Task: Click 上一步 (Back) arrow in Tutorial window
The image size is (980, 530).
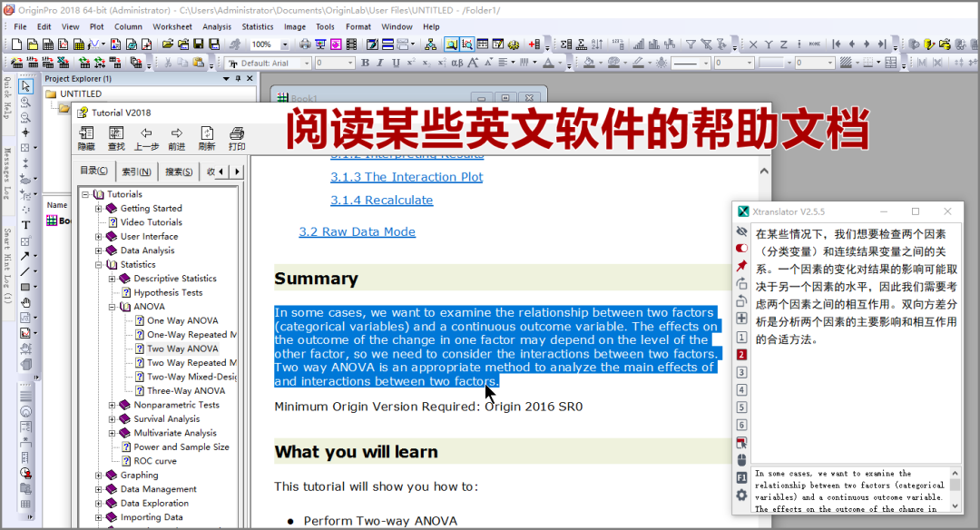Action: [x=146, y=138]
